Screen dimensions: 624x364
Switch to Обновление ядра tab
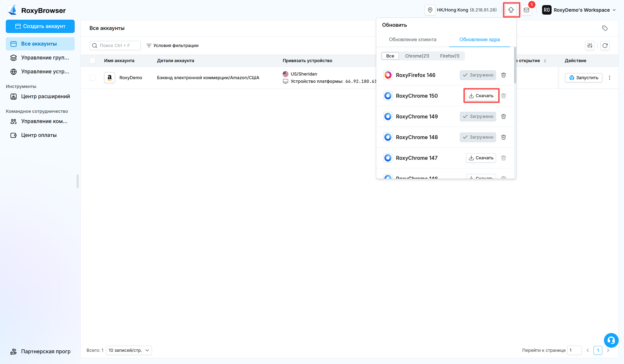[479, 40]
